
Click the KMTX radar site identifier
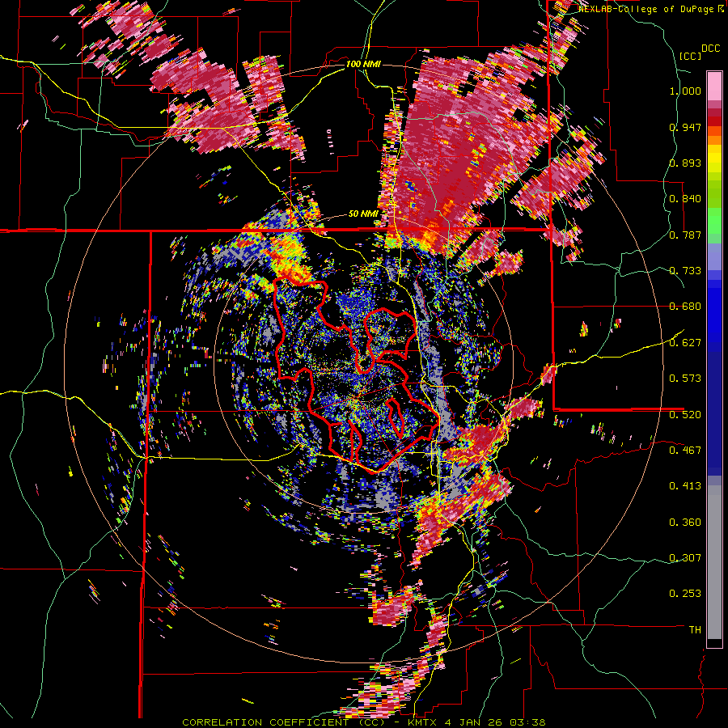tap(422, 722)
